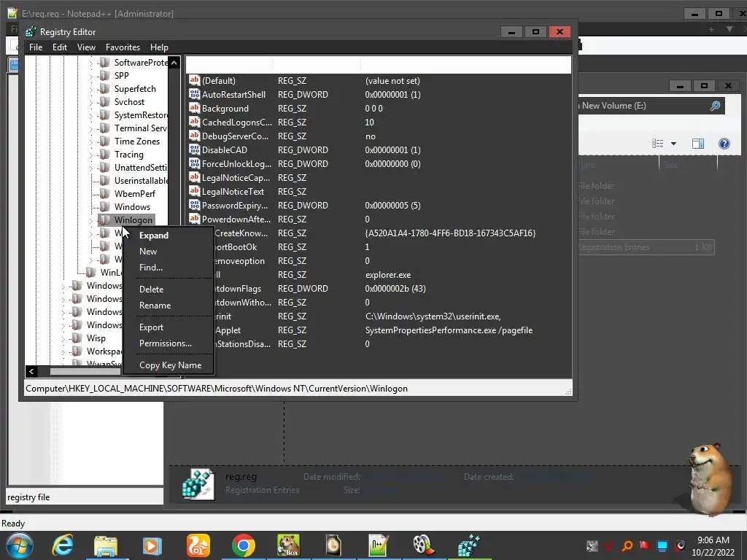747x560 pixels.
Task: Click the Winlogon key folder icon
Action: click(x=104, y=219)
